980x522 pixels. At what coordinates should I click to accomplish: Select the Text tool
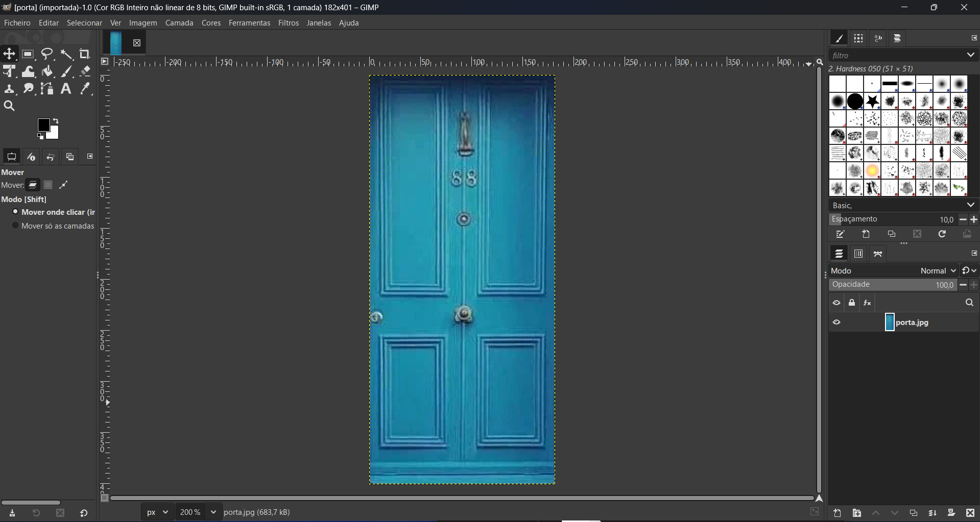66,89
